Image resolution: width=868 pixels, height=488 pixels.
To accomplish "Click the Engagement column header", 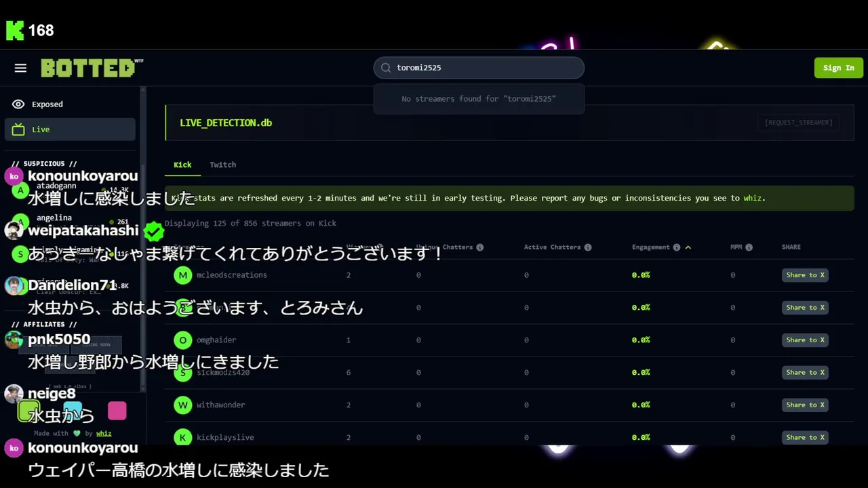I will click(650, 247).
